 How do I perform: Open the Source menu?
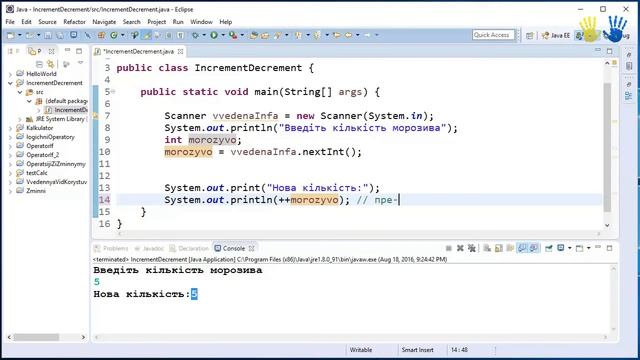(47, 22)
